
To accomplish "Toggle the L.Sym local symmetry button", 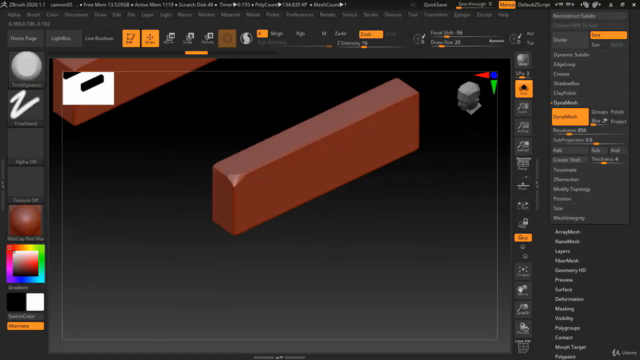I will (523, 205).
